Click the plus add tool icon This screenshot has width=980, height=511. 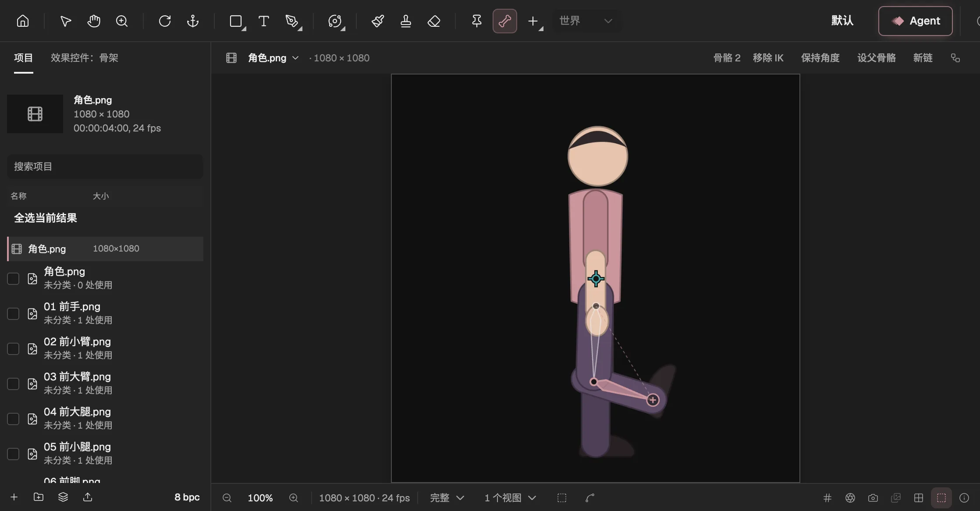[x=533, y=21]
